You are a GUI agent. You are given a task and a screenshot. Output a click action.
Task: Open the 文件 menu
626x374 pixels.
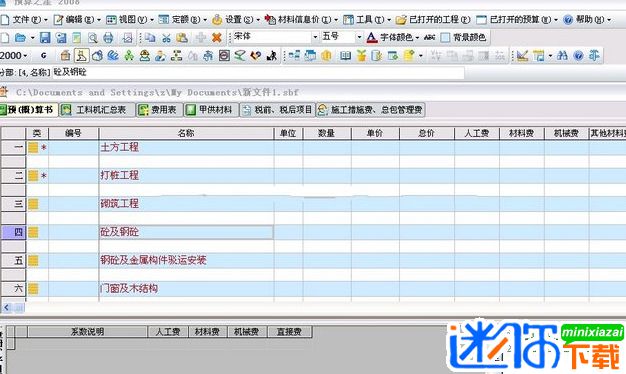[x=24, y=19]
